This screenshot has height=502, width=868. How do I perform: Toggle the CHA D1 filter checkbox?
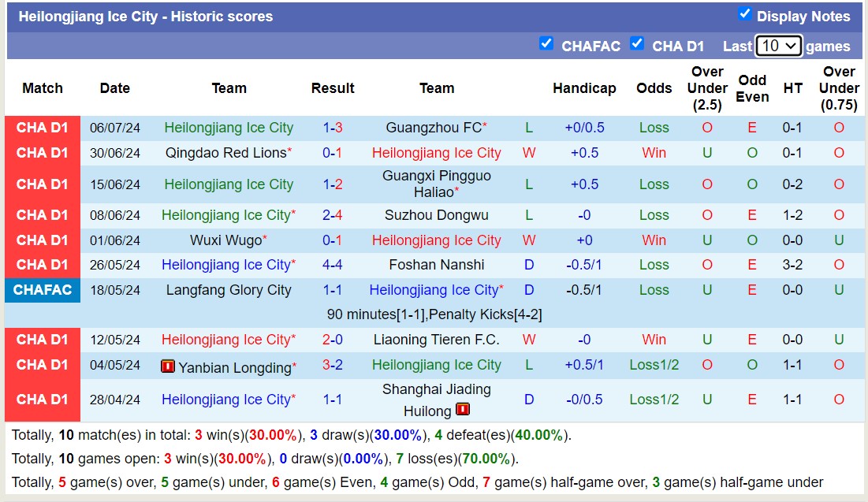637,44
